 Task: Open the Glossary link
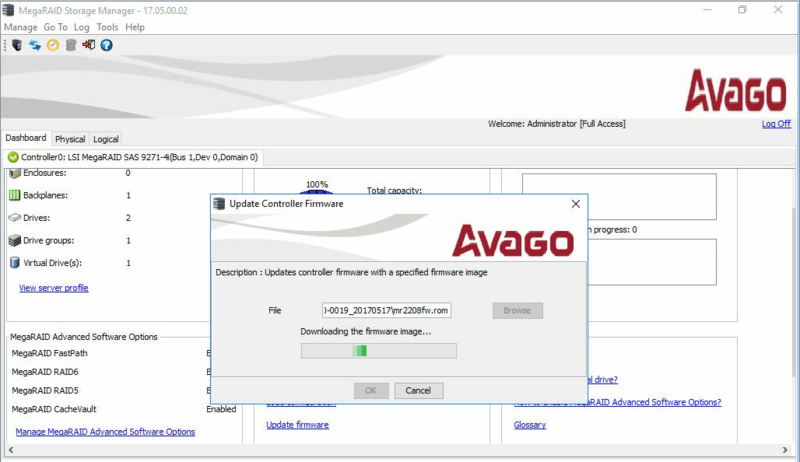pyautogui.click(x=530, y=425)
